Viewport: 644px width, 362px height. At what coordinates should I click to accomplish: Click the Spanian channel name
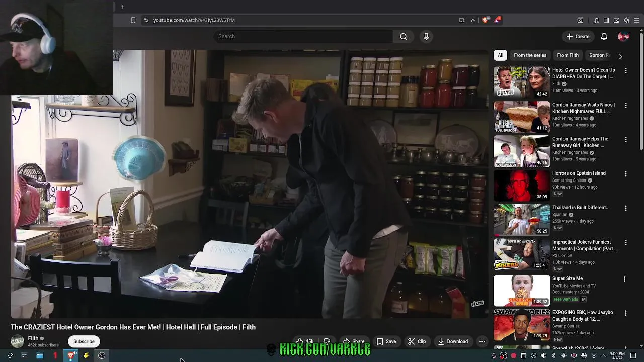click(559, 214)
